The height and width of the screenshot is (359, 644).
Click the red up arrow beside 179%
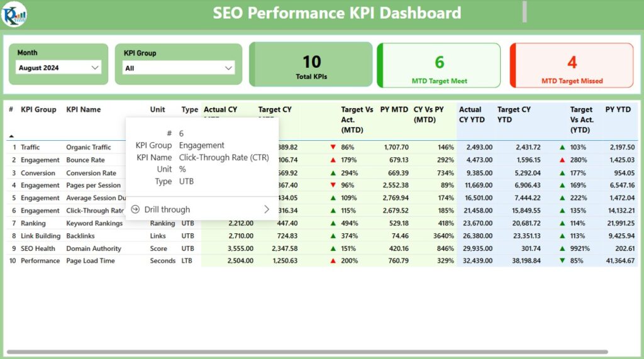coord(333,160)
